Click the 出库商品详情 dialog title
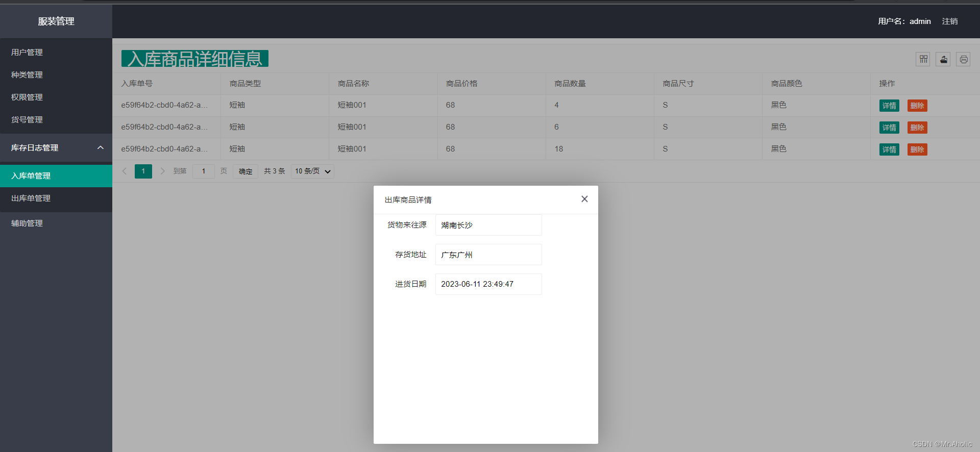 coord(408,199)
